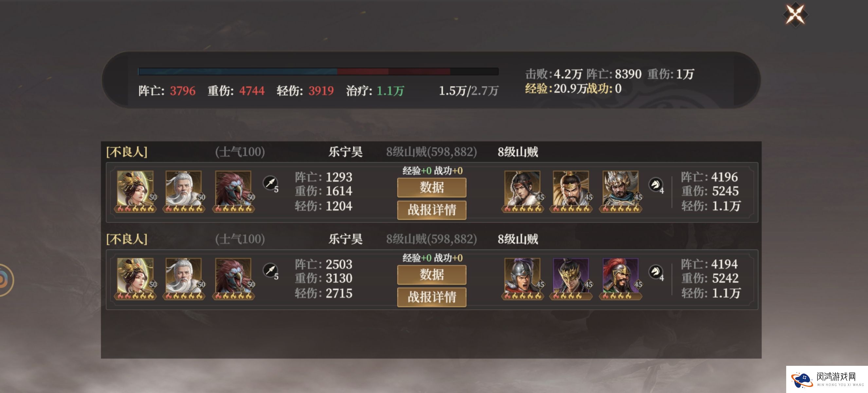Screen dimensions: 868x393
Task: Open 战报详情 for the second battle
Action: [432, 297]
